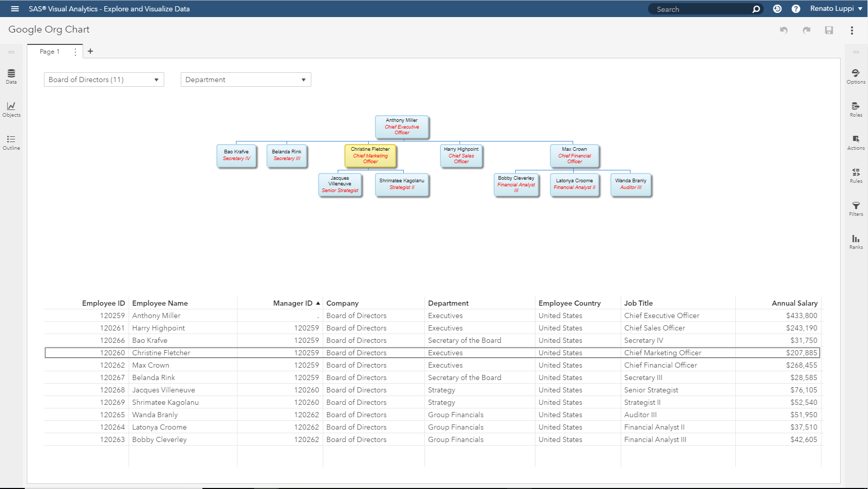
Task: Open the Options panel
Action: click(856, 76)
